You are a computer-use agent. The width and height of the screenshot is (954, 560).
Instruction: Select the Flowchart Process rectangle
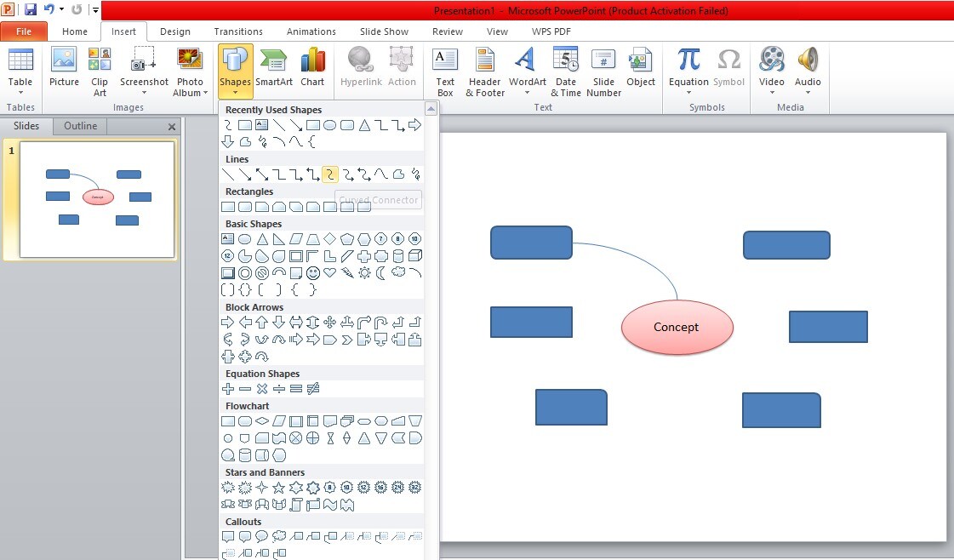228,421
